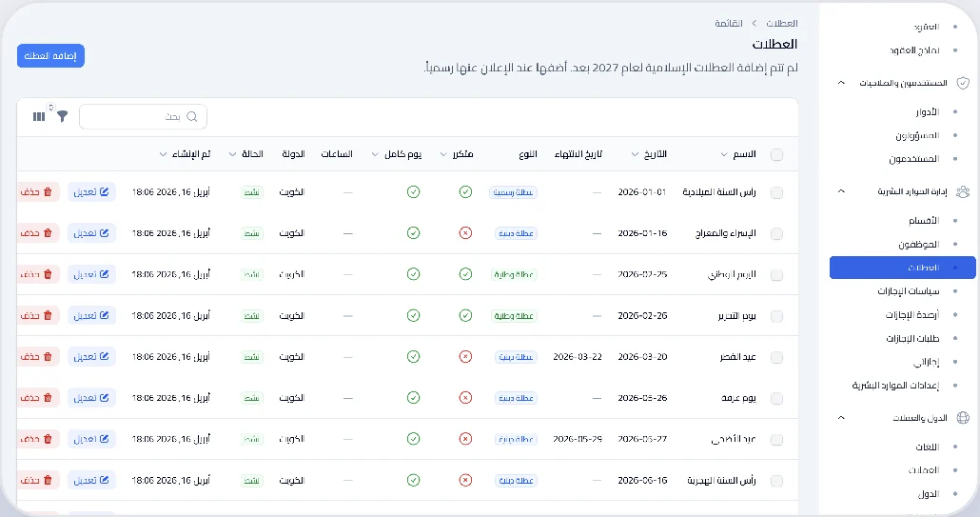Collapse the إدارة الموارد البشرية sidebar group
This screenshot has width=980, height=517.
point(841,191)
